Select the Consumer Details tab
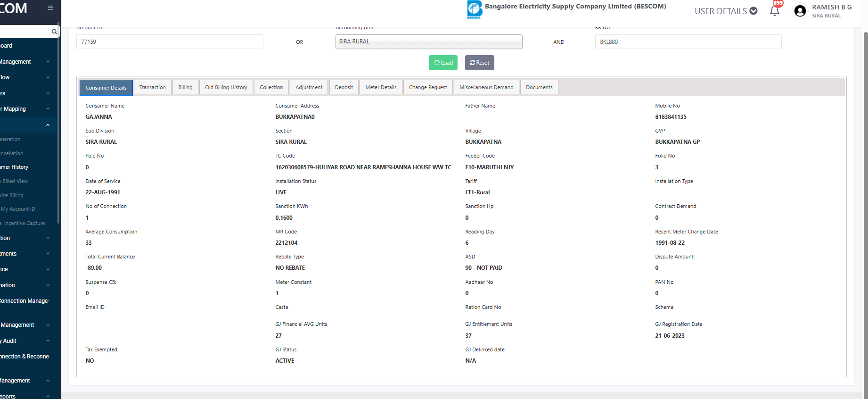 coord(106,88)
